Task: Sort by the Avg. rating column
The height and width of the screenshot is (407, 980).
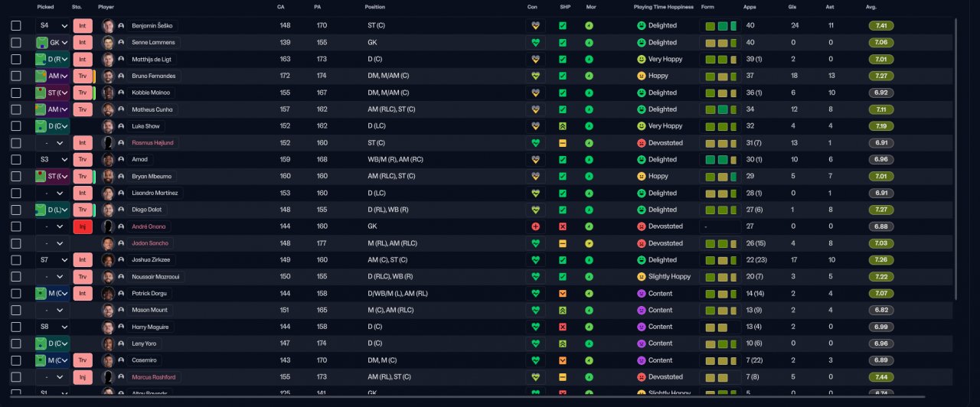Action: coord(871,7)
